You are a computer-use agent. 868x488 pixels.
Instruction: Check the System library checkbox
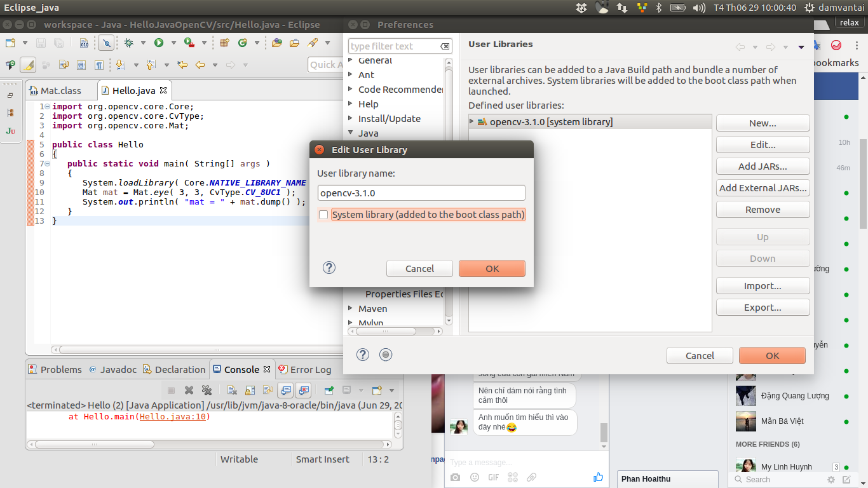tap(323, 215)
